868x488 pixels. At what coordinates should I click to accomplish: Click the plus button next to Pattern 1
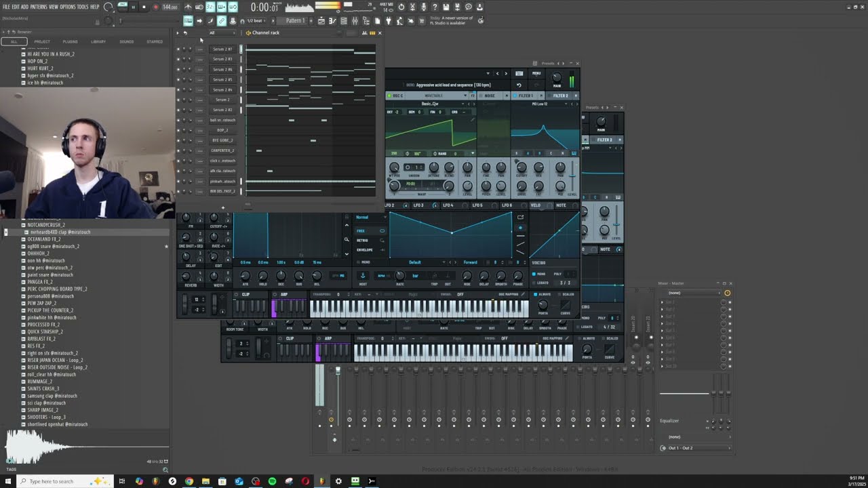coord(311,21)
